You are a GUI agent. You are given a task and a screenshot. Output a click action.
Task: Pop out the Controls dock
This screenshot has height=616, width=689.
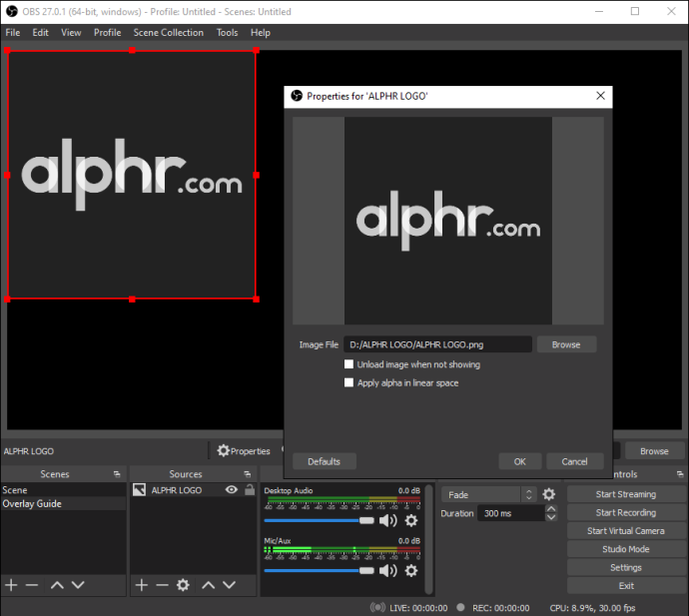(680, 474)
